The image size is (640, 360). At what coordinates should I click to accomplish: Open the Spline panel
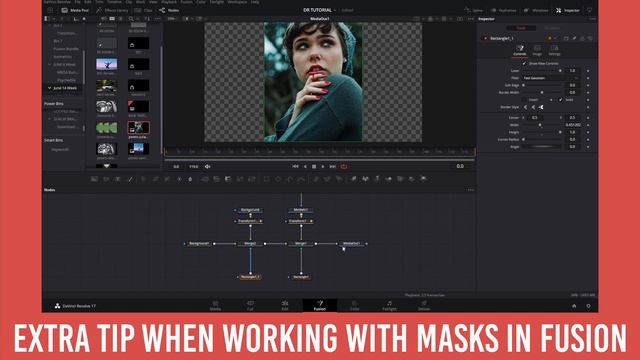pos(473,10)
